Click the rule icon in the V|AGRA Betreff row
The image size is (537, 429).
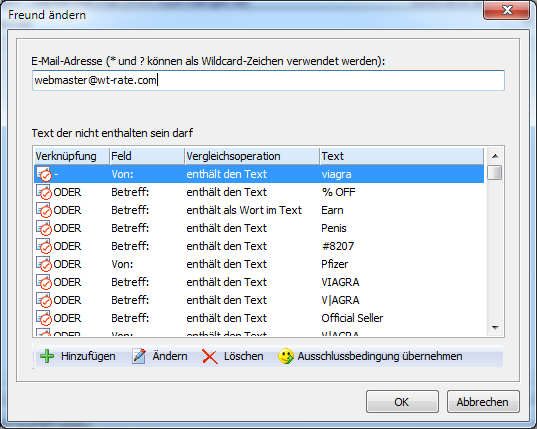(x=44, y=300)
